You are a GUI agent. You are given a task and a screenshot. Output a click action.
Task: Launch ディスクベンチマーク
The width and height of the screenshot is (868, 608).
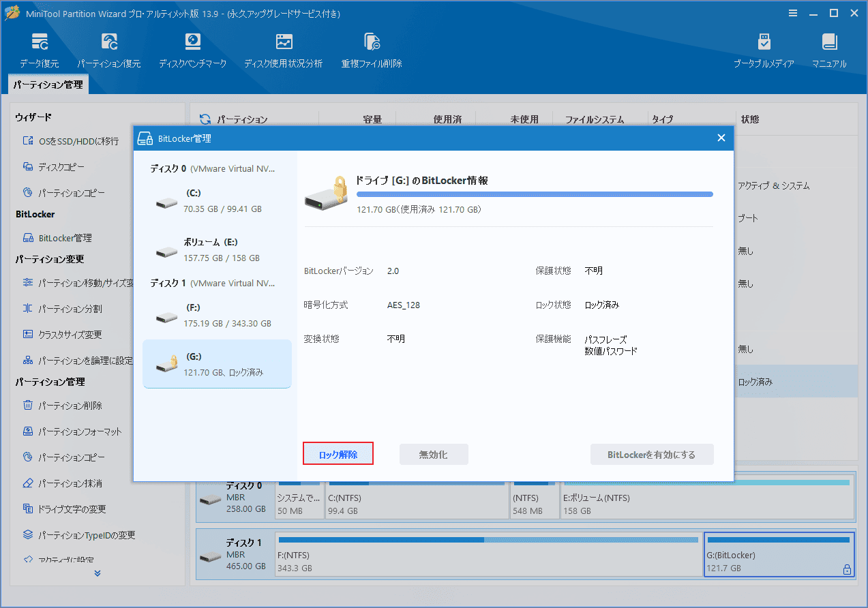click(x=193, y=50)
